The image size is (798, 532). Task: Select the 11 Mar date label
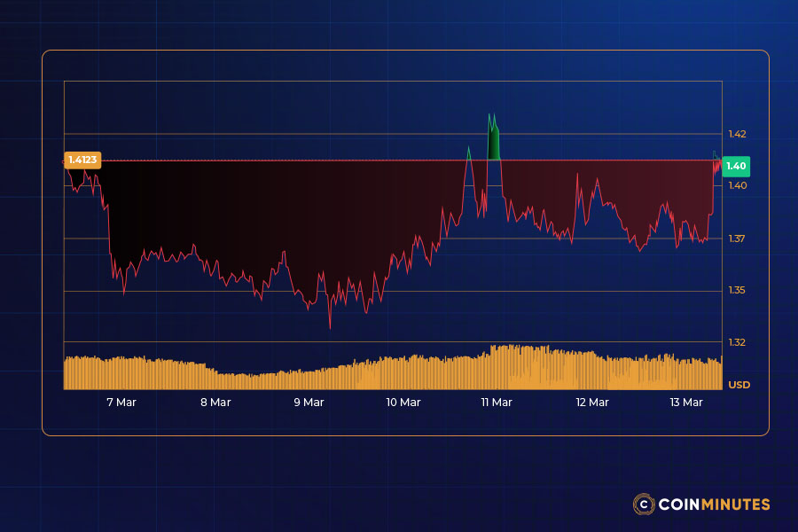[497, 403]
